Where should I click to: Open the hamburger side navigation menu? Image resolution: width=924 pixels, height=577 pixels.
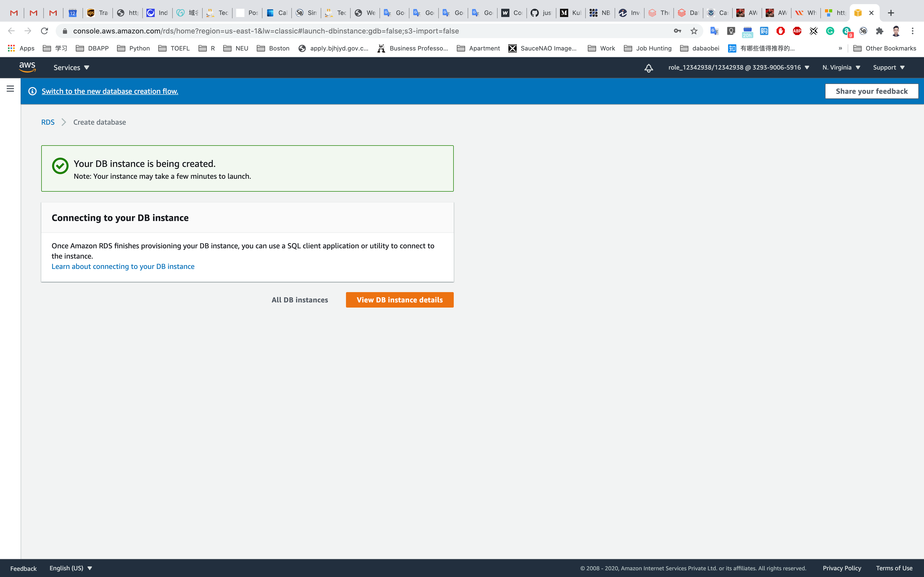[10, 89]
